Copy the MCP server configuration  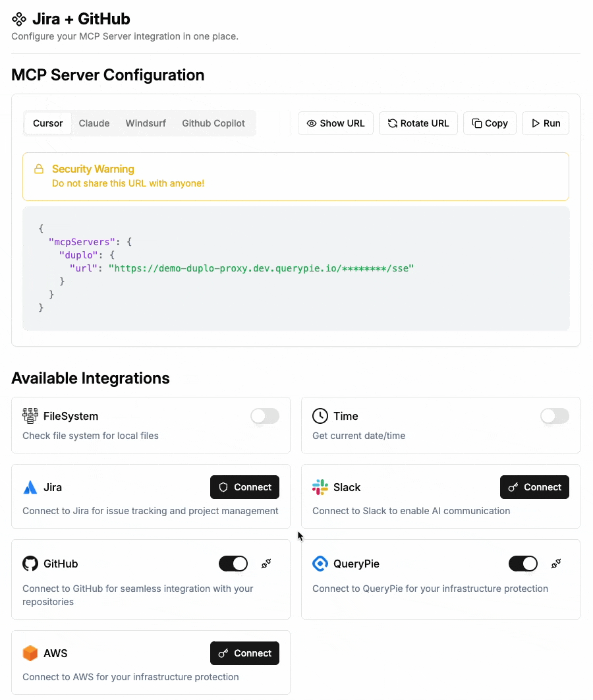[x=490, y=123]
